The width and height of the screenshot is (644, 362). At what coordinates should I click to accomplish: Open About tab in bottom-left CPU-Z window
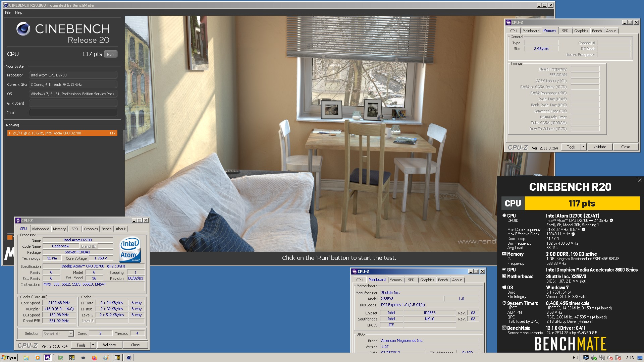click(x=121, y=229)
